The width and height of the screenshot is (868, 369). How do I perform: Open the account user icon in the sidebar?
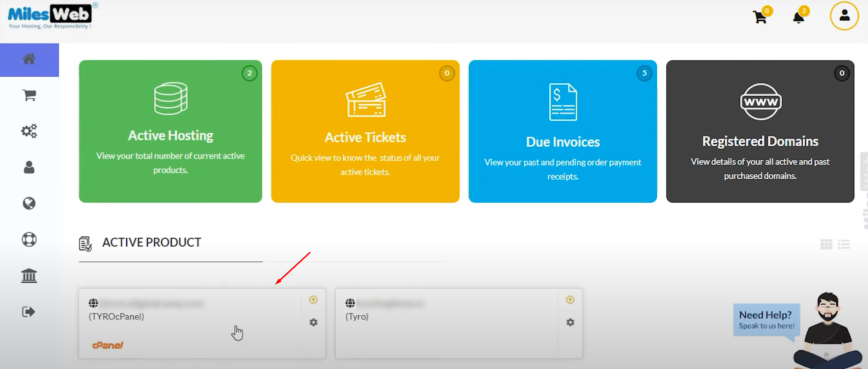coord(29,167)
